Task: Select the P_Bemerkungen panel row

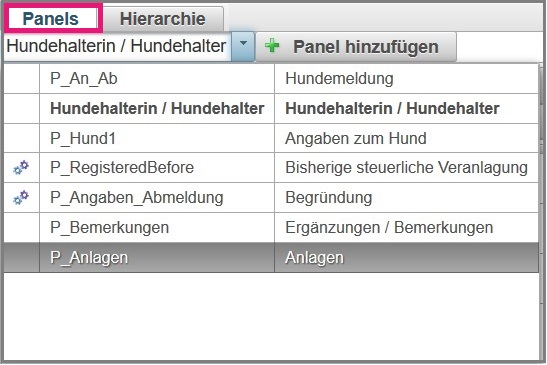Action: pyautogui.click(x=271, y=228)
